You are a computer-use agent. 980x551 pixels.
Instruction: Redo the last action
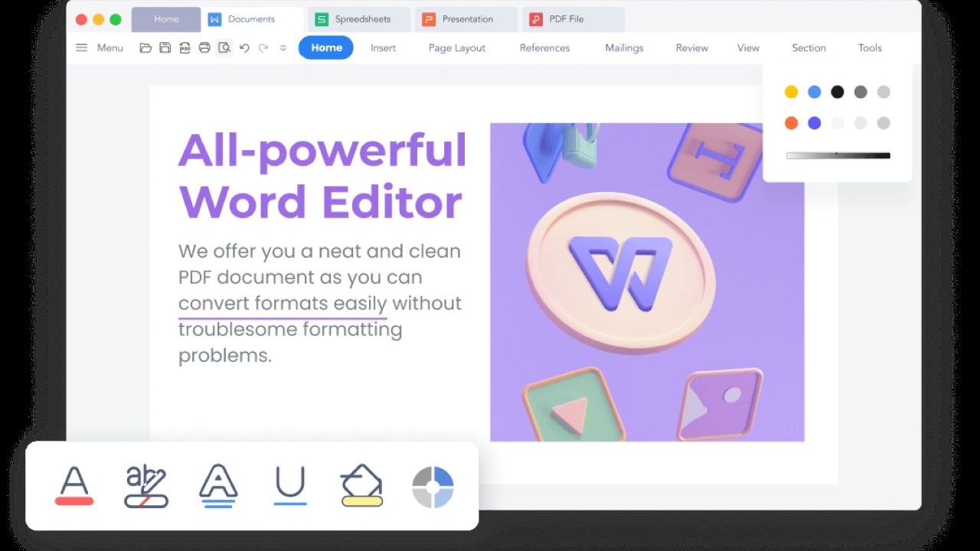point(263,47)
